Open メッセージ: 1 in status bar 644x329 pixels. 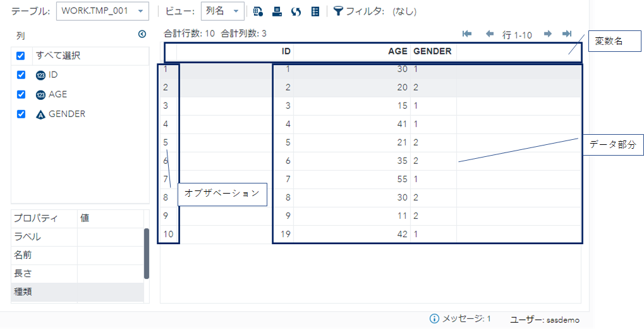coord(466,319)
